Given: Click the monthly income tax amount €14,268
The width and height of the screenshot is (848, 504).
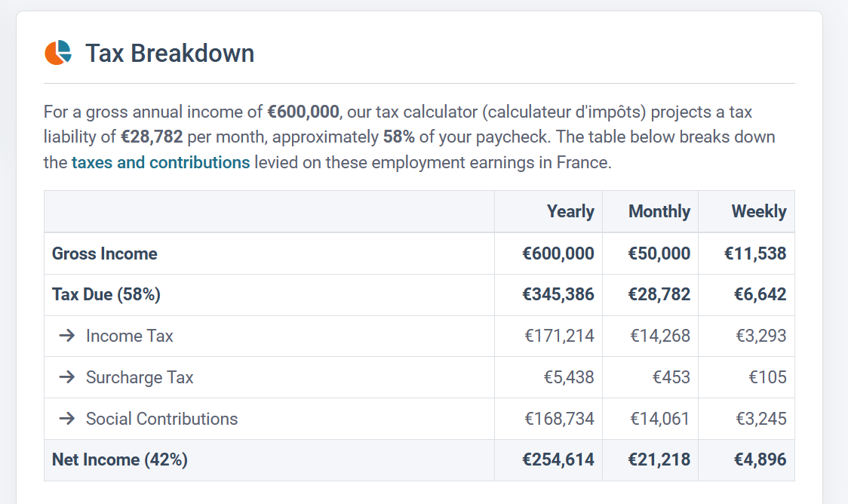Looking at the screenshot, I should point(660,336).
